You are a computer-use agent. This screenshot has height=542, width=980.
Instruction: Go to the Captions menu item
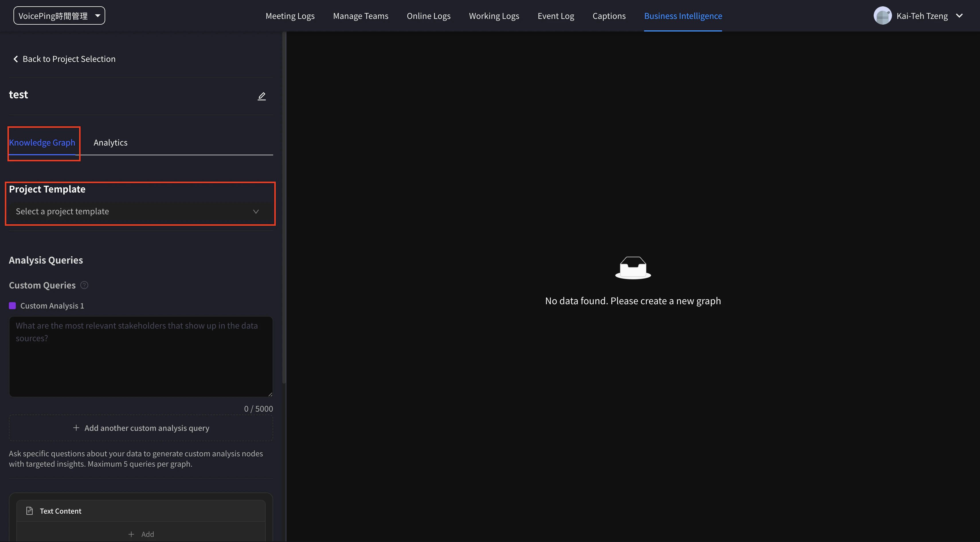[x=609, y=16]
